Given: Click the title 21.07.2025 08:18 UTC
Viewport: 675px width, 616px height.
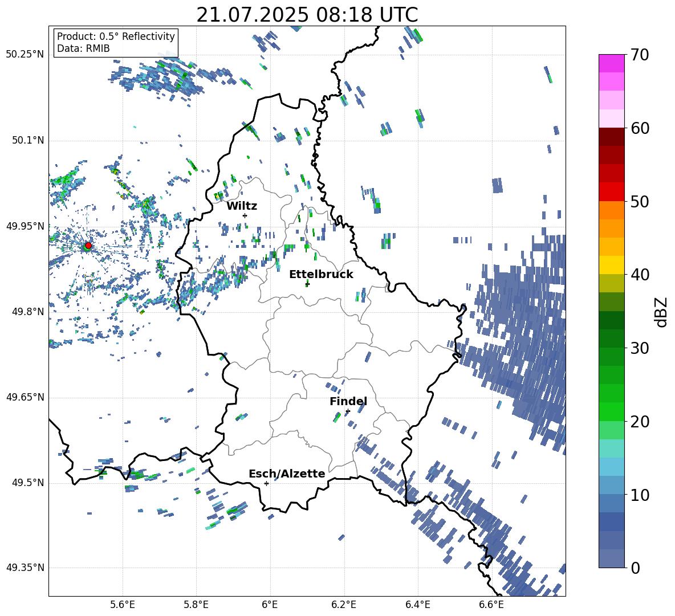Looking at the screenshot, I should 307,15.
